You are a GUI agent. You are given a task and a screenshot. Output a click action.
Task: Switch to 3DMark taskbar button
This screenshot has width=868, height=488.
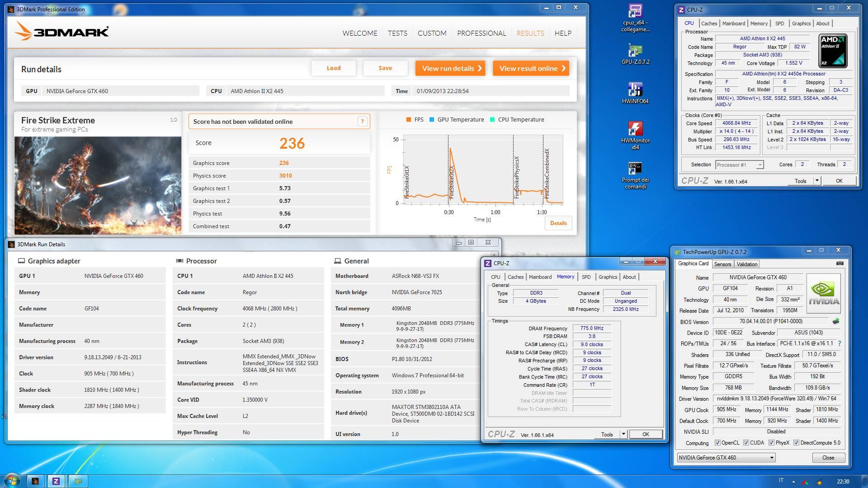click(x=35, y=481)
